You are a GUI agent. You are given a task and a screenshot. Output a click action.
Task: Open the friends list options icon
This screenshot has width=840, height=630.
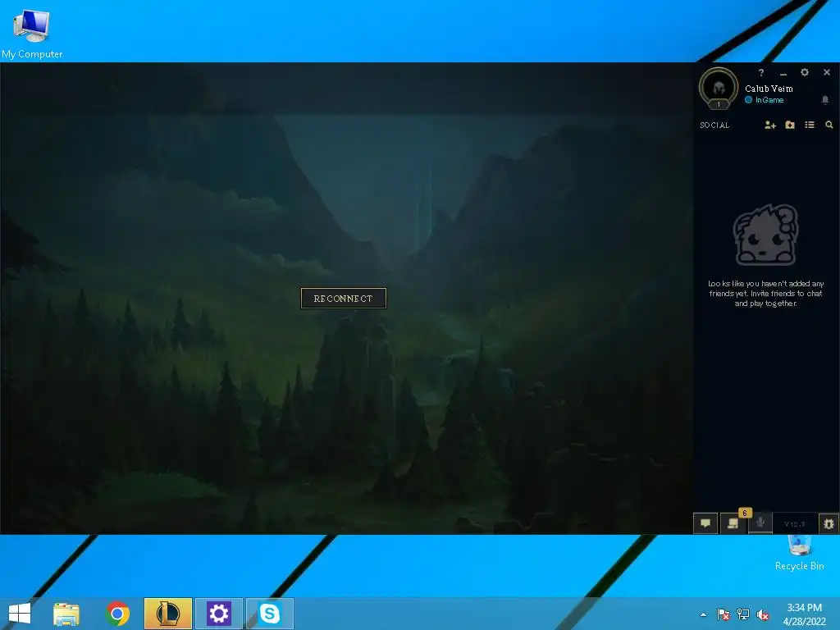(810, 125)
